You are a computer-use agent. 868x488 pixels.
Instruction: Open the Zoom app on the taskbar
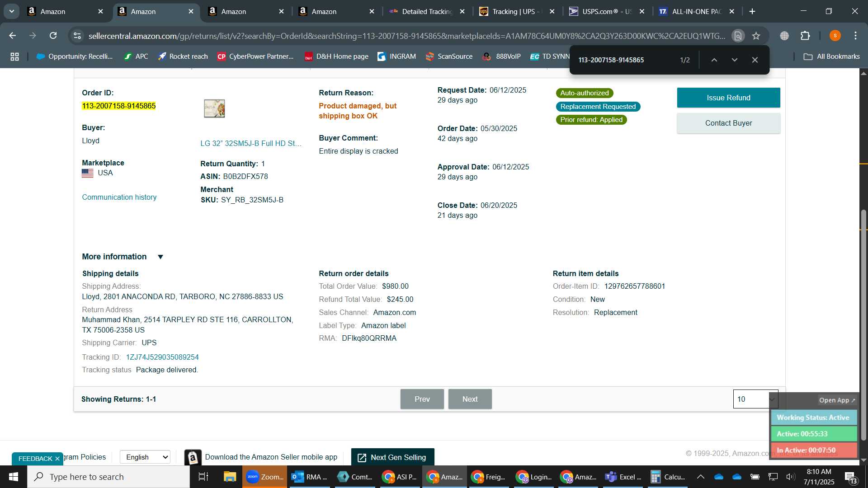[265, 477]
